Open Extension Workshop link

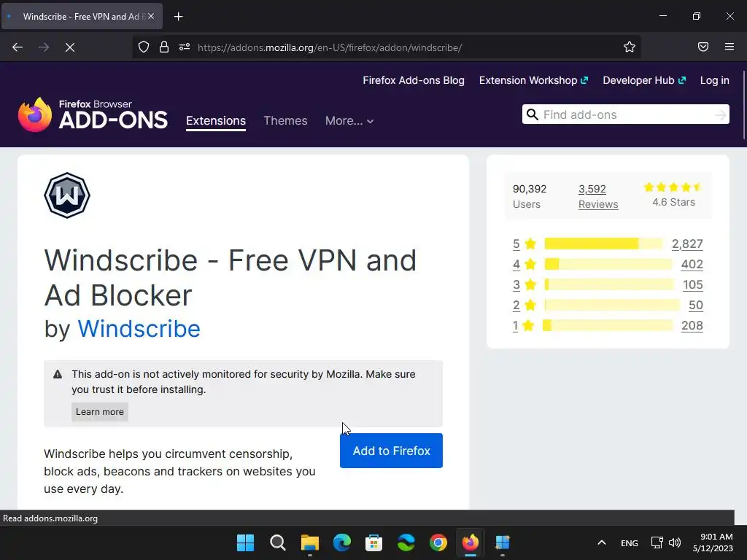(533, 80)
